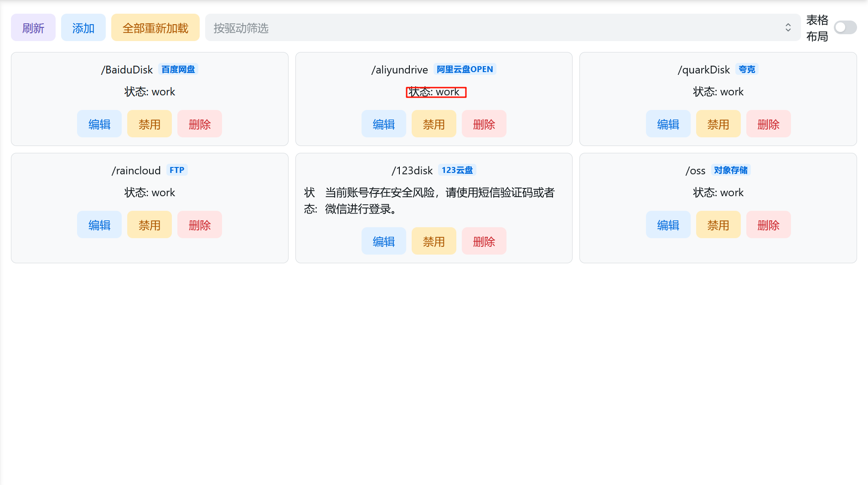
Task: Click the 百度网盘 driver badge
Action: click(x=178, y=69)
